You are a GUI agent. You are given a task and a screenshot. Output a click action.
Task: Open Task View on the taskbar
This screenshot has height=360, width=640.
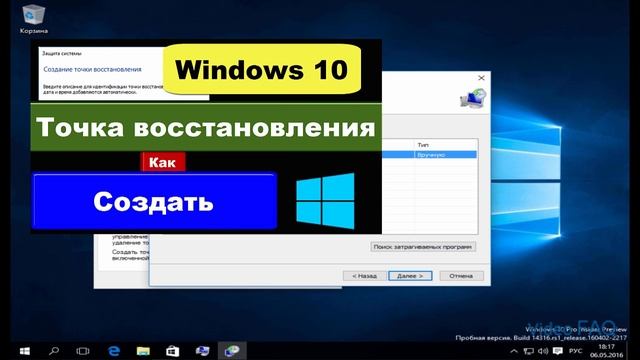coord(83,351)
